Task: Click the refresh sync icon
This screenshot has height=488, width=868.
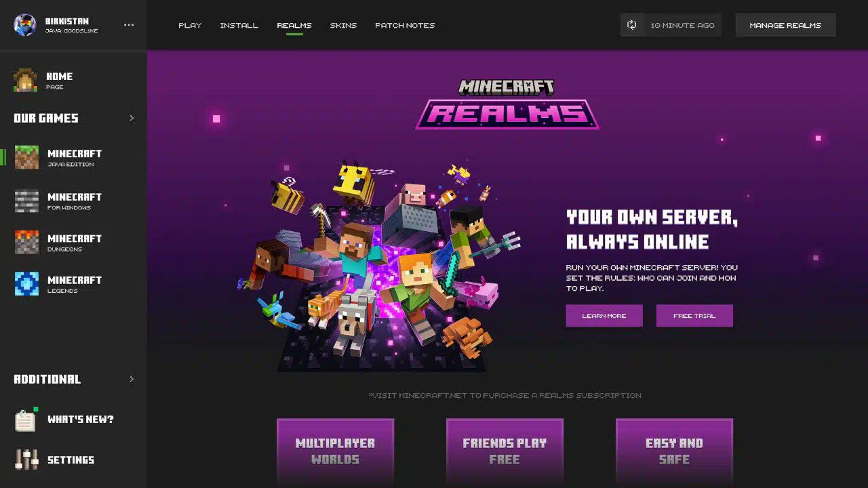Action: click(631, 25)
